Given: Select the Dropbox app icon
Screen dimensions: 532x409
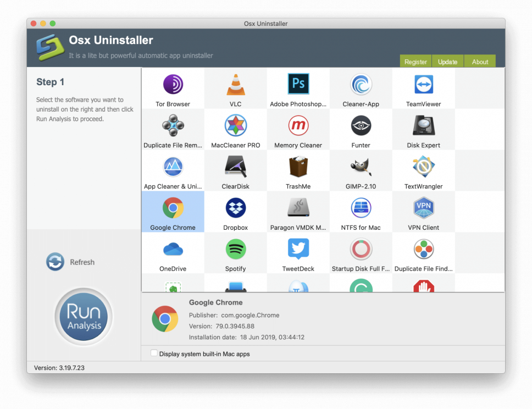Looking at the screenshot, I should point(235,208).
